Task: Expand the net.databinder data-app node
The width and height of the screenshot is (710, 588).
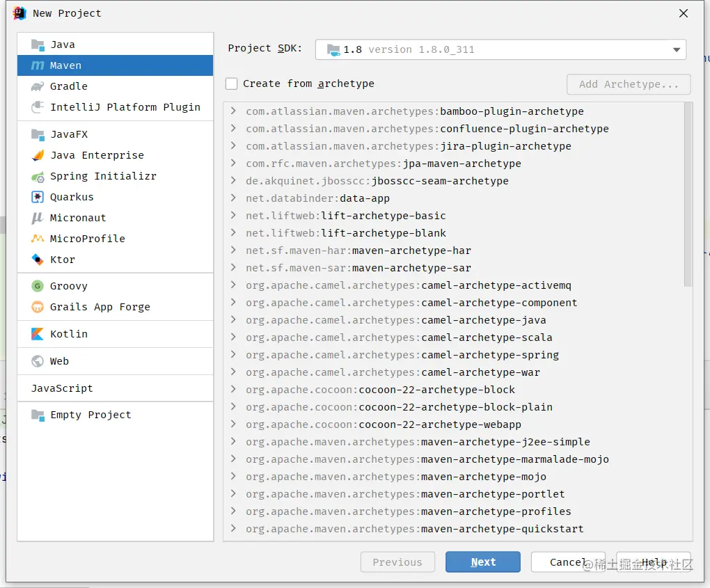Action: (x=233, y=198)
